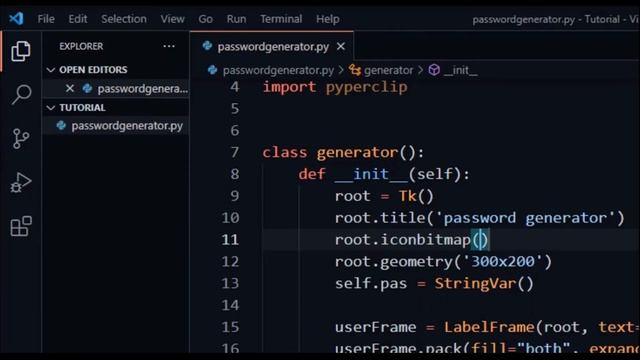The height and width of the screenshot is (360, 640).
Task: Click LabelFrame on line 15
Action: [x=489, y=327]
